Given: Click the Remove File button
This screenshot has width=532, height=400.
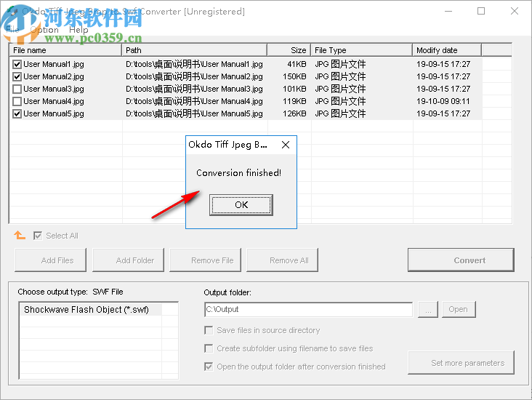Looking at the screenshot, I should (x=205, y=260).
